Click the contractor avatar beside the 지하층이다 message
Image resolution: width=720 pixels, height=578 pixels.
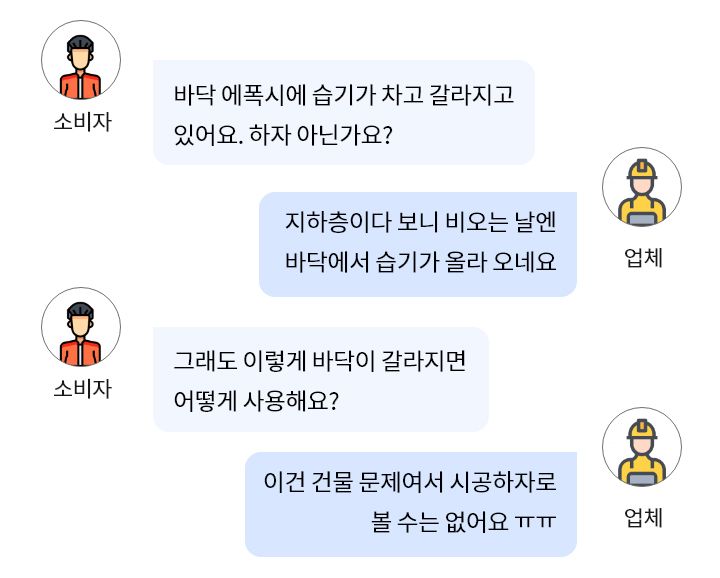tap(642, 187)
